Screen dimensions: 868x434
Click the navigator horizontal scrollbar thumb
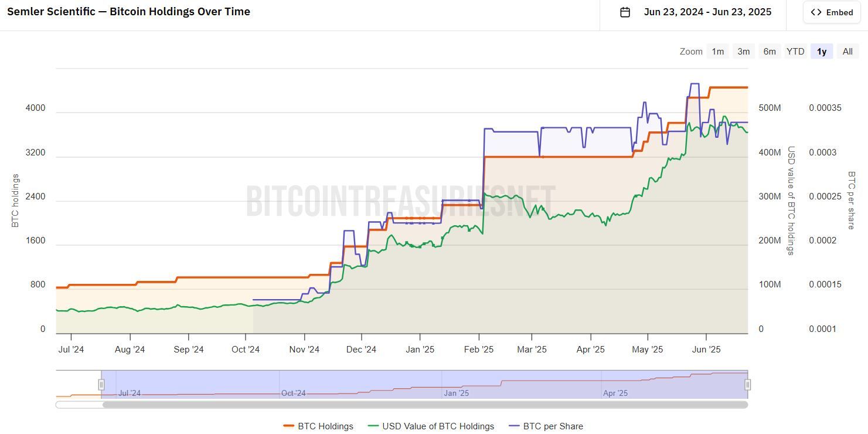coord(425,405)
